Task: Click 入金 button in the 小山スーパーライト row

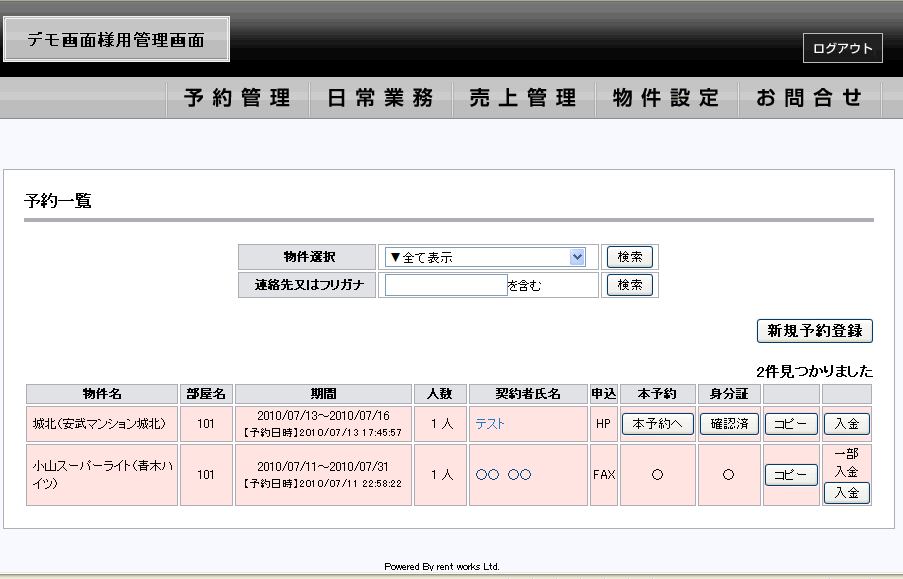Action: click(847, 493)
